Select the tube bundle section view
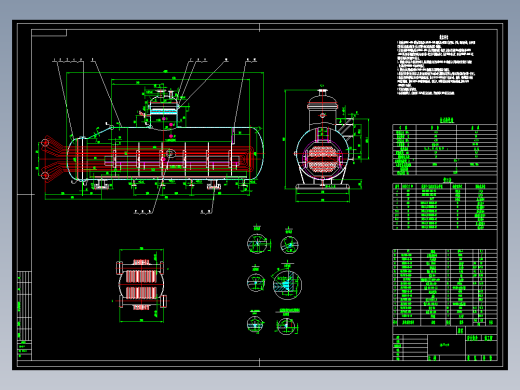 (x=141, y=285)
